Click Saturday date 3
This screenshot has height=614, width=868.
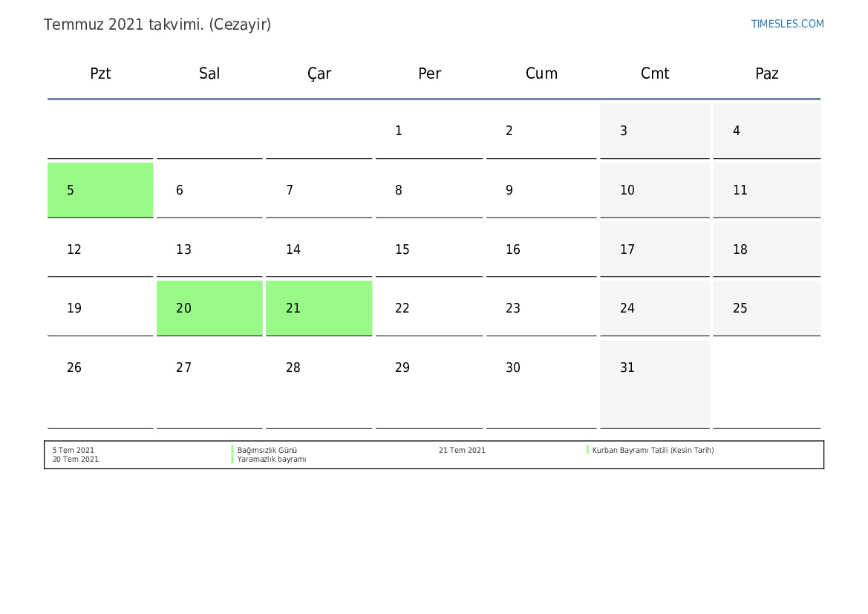click(655, 131)
